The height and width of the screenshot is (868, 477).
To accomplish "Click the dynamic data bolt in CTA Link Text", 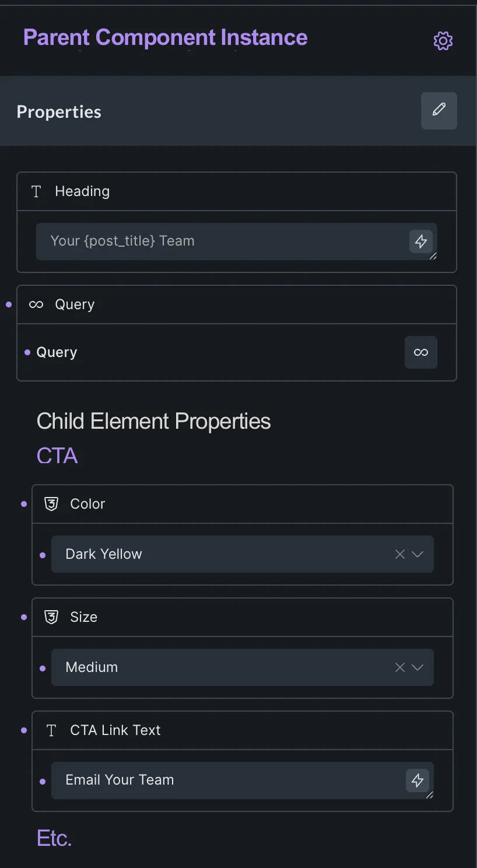I will (418, 780).
